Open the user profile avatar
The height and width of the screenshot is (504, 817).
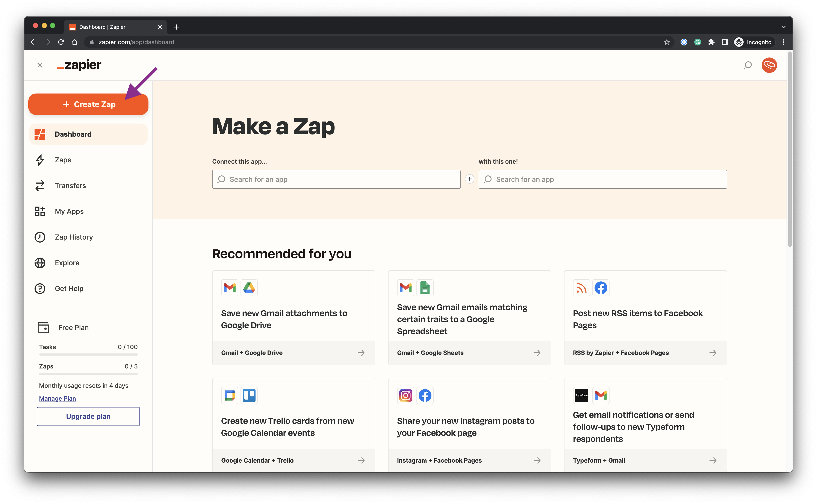(769, 65)
